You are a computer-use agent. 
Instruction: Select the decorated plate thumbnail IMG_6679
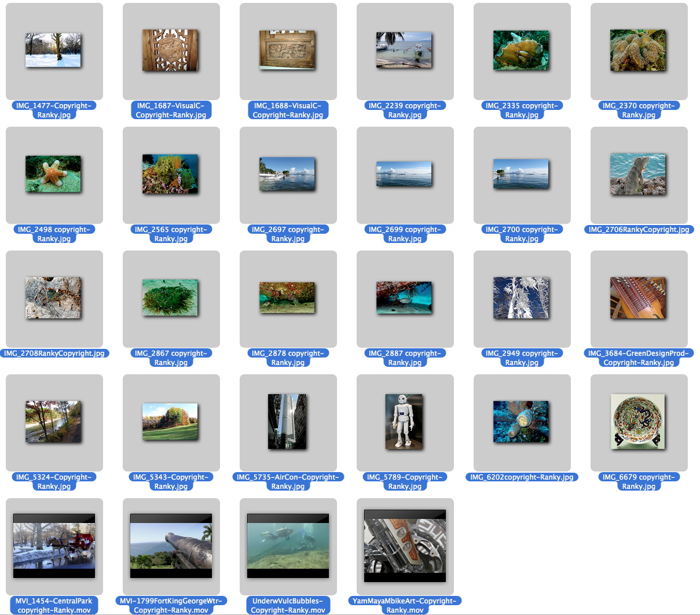639,422
